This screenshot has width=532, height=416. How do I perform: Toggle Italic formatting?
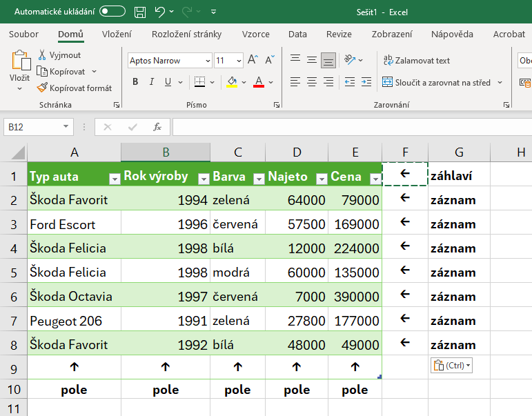tap(152, 82)
